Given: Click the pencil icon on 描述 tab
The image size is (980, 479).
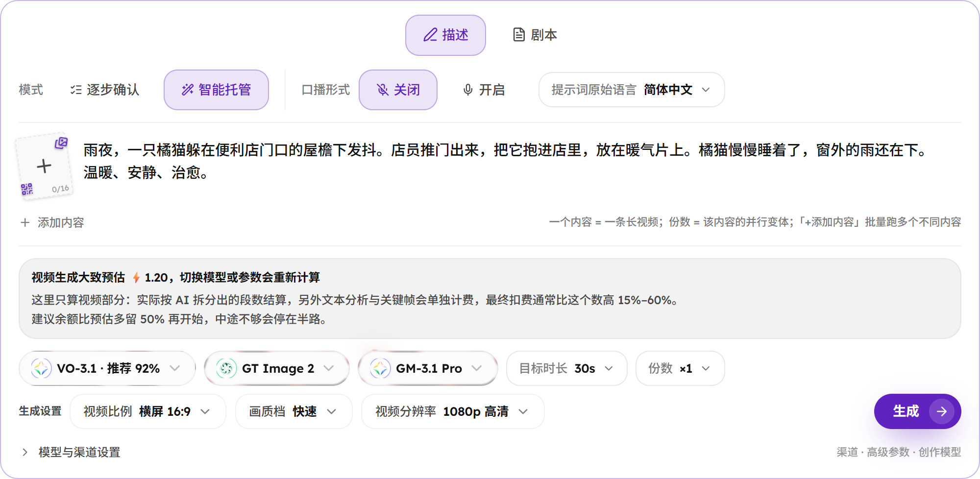Looking at the screenshot, I should click(430, 35).
